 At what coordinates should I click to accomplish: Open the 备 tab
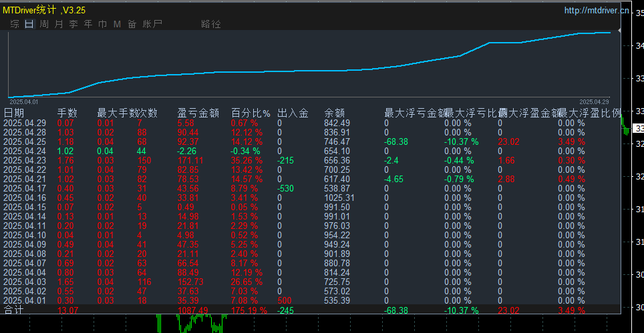132,24
